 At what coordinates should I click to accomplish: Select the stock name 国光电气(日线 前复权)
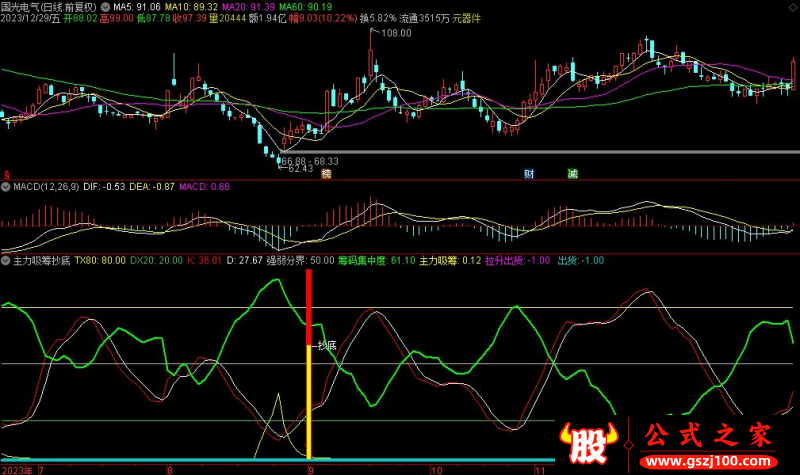point(49,7)
